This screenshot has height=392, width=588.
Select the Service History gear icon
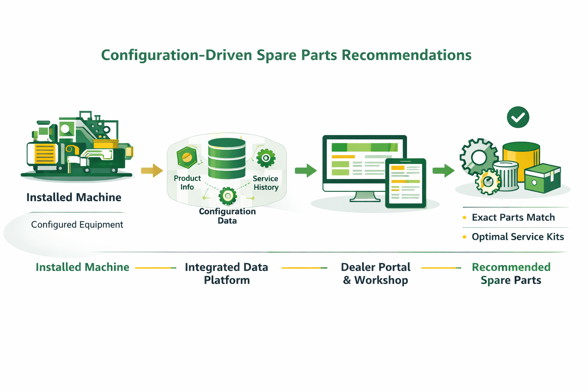tap(267, 158)
